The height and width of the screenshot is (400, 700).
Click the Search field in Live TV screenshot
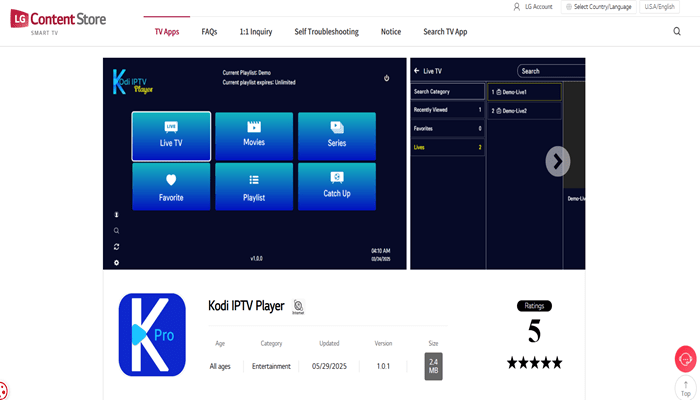pos(551,71)
